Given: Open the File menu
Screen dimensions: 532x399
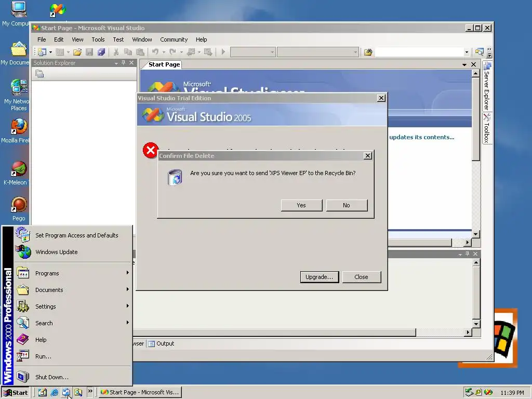Looking at the screenshot, I should point(42,39).
